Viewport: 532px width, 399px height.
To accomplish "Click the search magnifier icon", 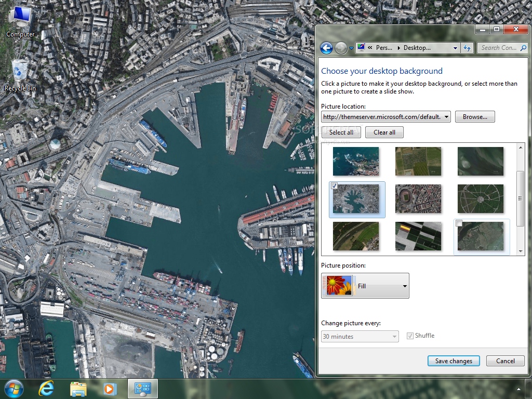I will coord(523,48).
